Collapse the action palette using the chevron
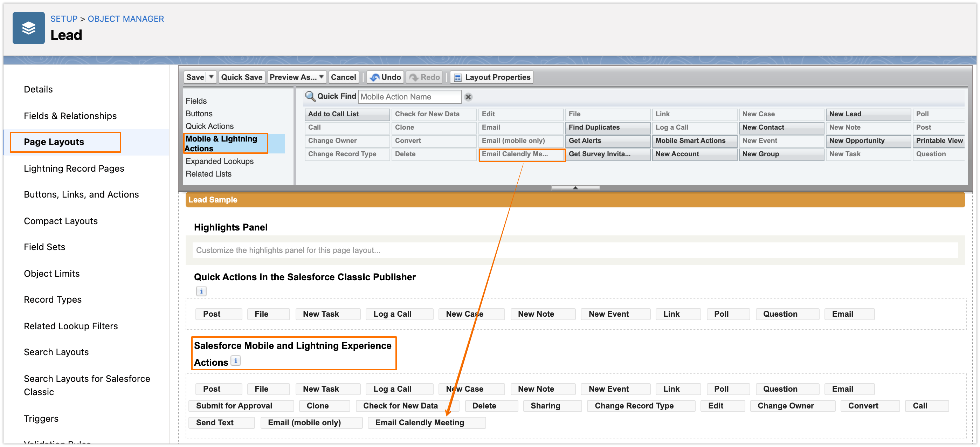Screen dimensions: 980x447 pyautogui.click(x=575, y=187)
